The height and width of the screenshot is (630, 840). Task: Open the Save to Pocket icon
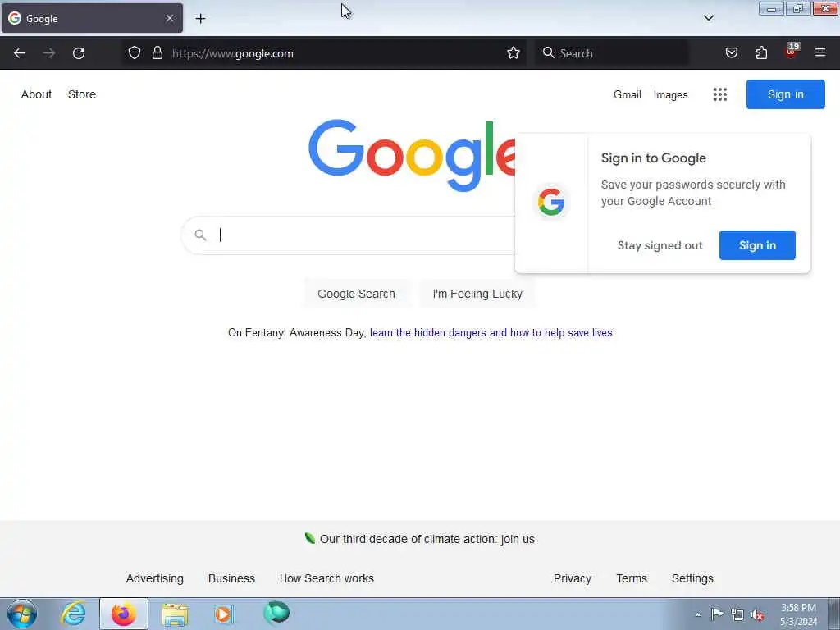coord(731,53)
